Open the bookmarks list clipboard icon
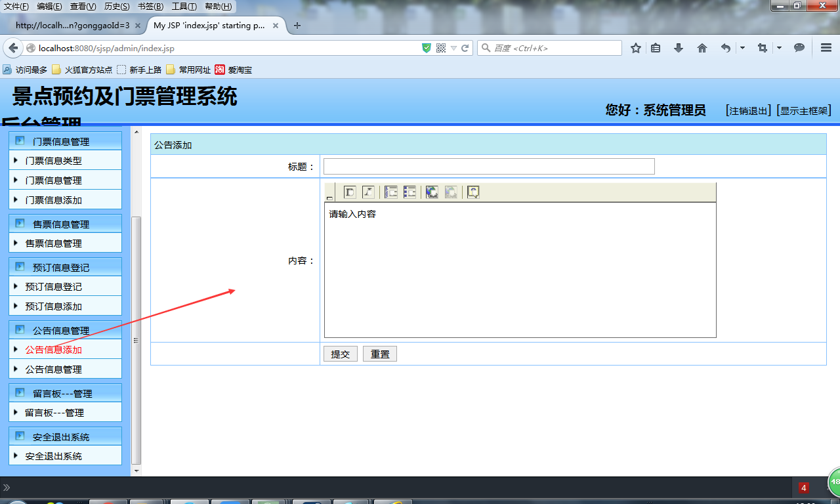The width and height of the screenshot is (840, 504). pos(656,48)
